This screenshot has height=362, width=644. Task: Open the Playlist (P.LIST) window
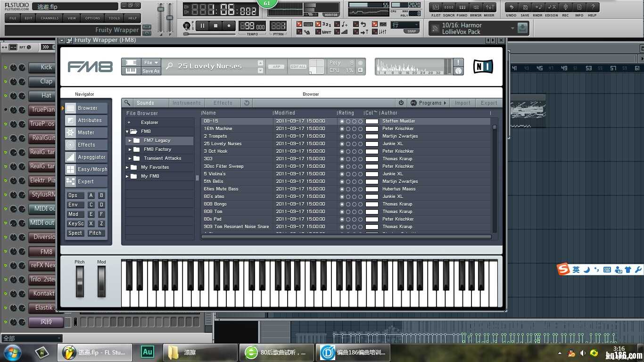coord(436,7)
